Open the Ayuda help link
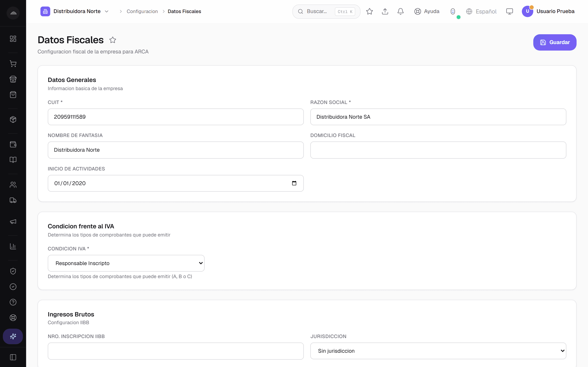This screenshot has width=588, height=367. point(427,11)
